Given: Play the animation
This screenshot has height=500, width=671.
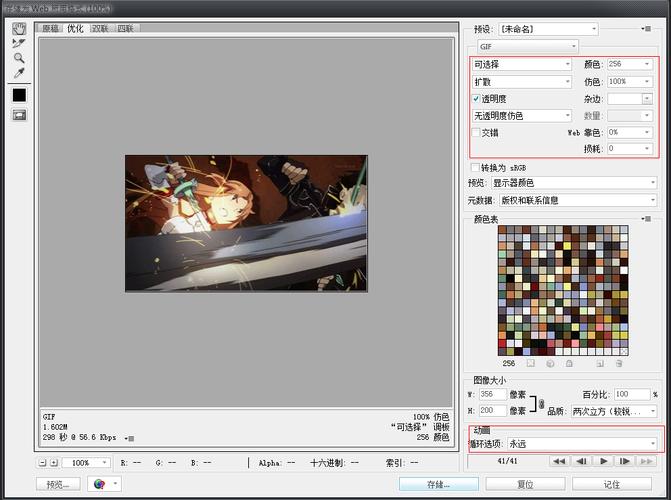Looking at the screenshot, I should point(603,461).
